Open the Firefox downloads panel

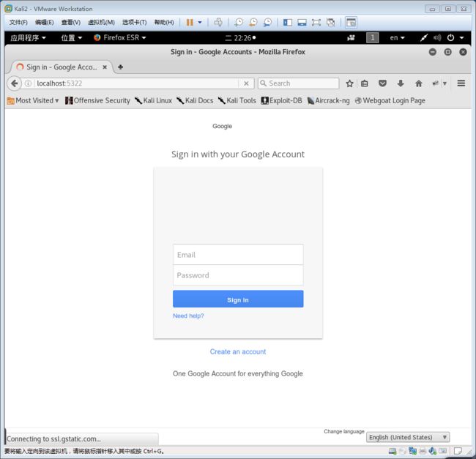tap(401, 83)
